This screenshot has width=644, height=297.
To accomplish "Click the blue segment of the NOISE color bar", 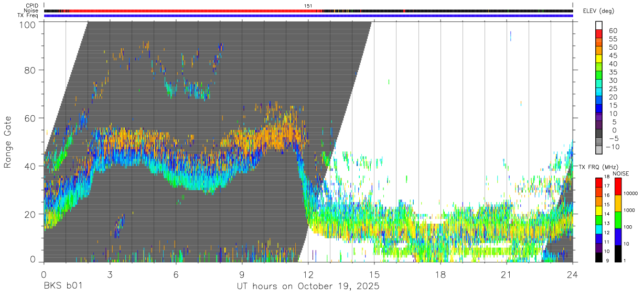I will 618,236.
